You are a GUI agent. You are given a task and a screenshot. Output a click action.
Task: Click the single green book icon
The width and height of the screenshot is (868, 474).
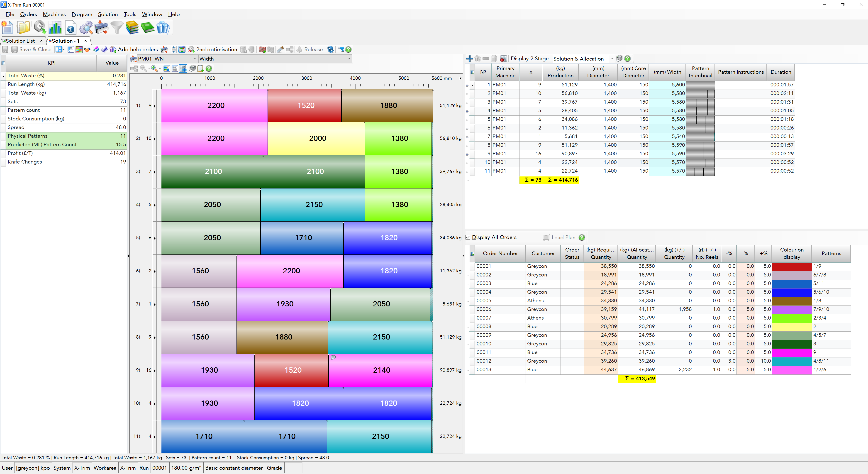click(148, 27)
